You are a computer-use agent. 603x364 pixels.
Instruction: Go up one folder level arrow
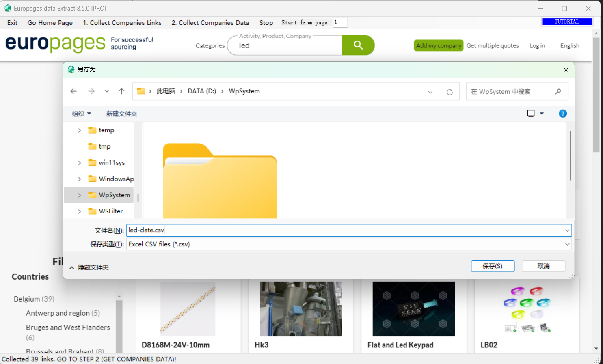coord(121,91)
